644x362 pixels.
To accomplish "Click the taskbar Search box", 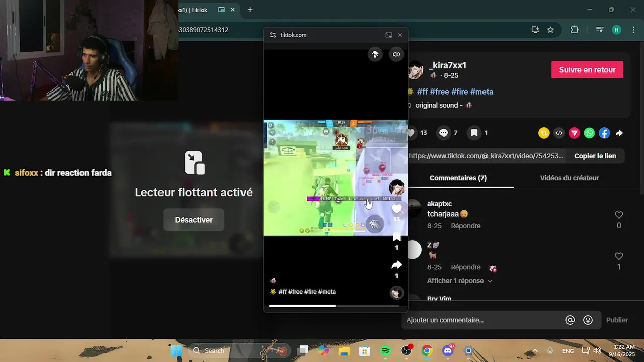I will coord(240,351).
